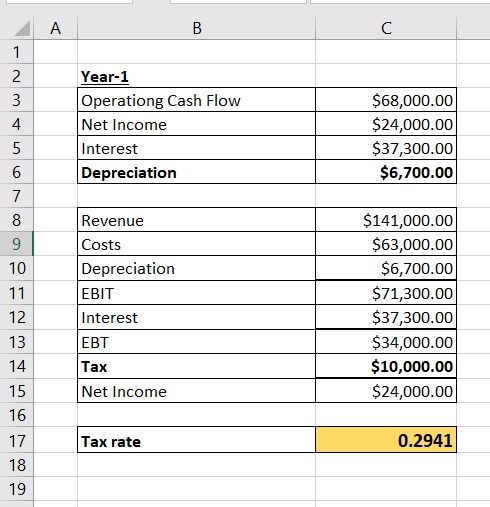
Task: Click the $71,300.00 cell
Action: pos(386,293)
